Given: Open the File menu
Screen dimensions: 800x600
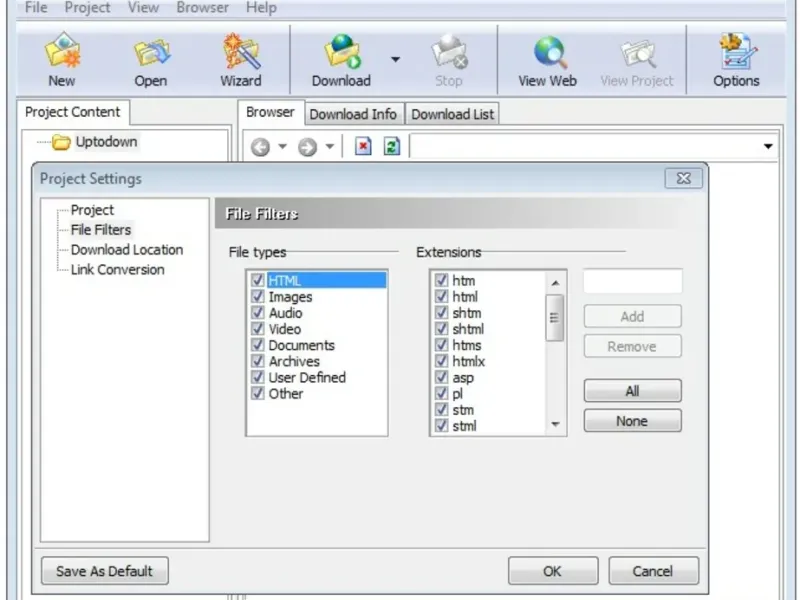Looking at the screenshot, I should click(x=36, y=7).
